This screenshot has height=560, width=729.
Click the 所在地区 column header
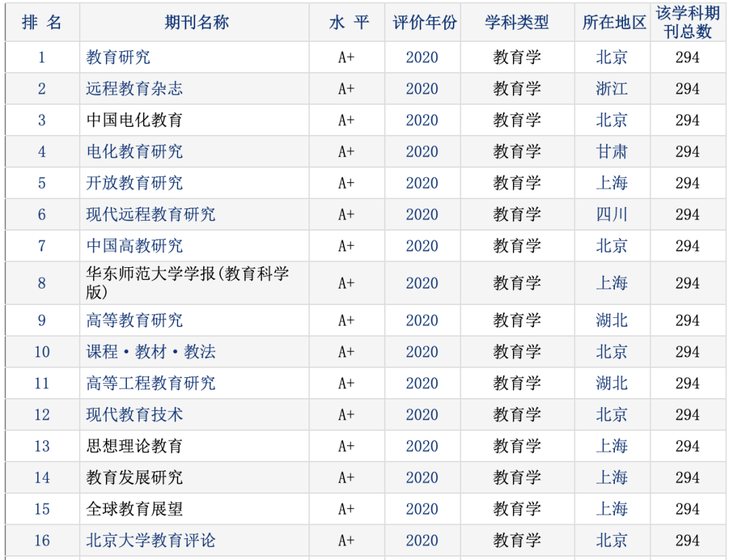(x=614, y=22)
